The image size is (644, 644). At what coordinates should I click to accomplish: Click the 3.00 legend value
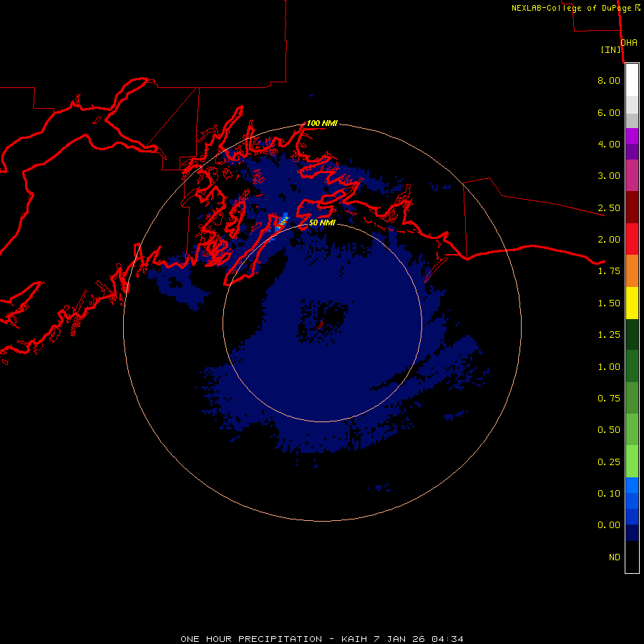point(609,176)
